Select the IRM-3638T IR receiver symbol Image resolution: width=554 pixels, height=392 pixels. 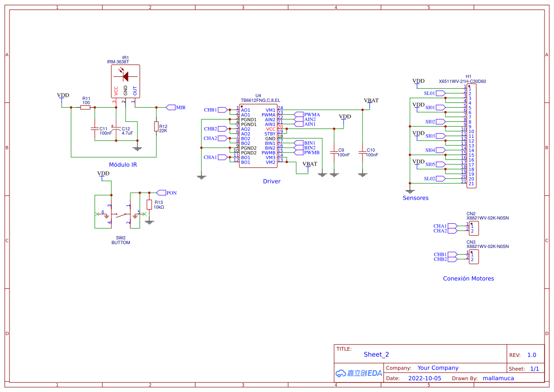(124, 82)
